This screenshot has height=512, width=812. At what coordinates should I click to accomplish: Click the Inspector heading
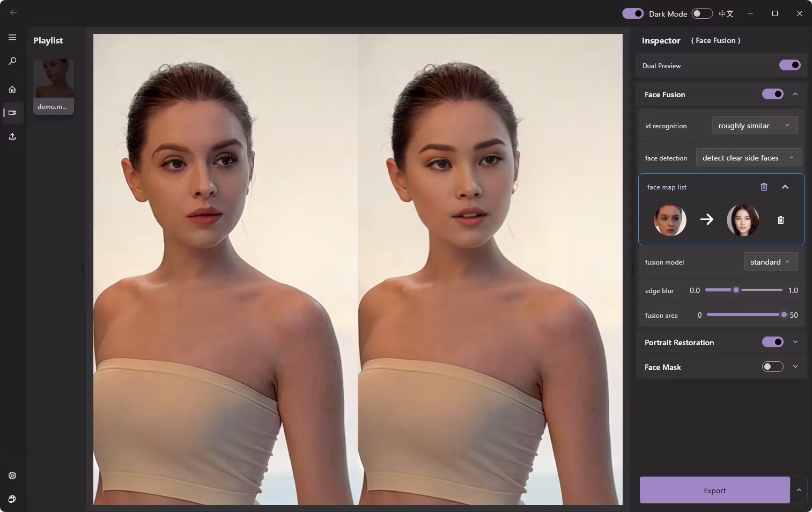click(661, 40)
